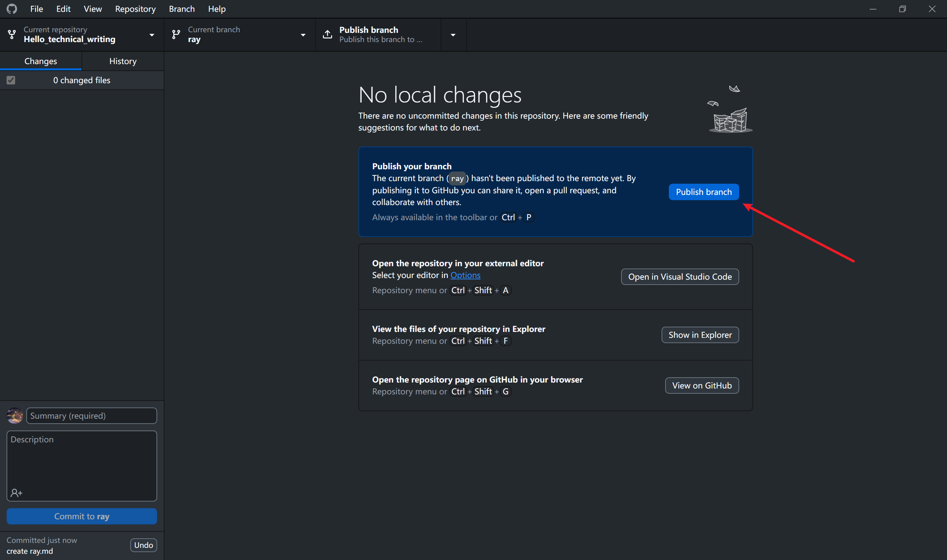
Task: Click the publish upload arrow icon
Action: (x=327, y=35)
